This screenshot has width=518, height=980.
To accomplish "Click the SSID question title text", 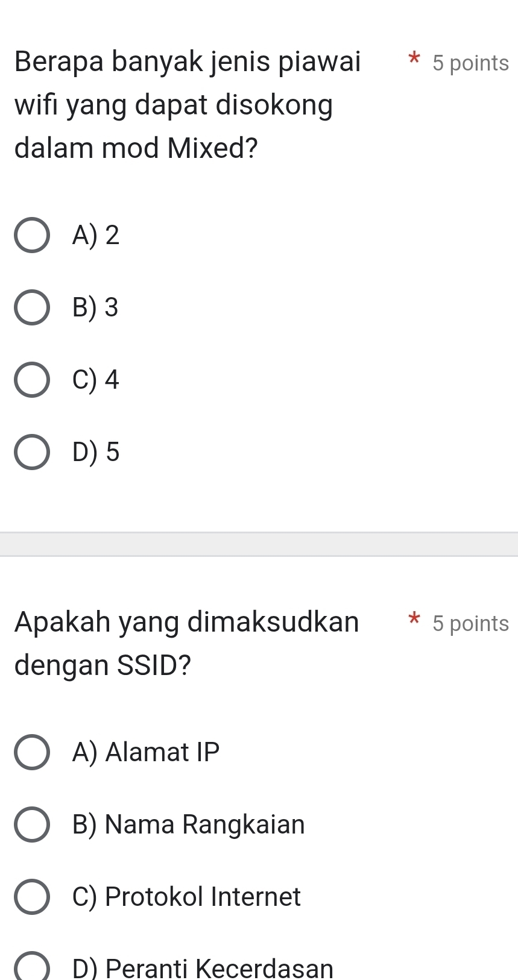I will [187, 644].
